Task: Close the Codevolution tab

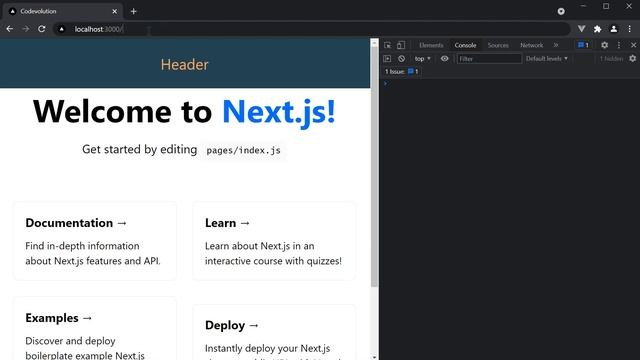Action: [x=115, y=11]
